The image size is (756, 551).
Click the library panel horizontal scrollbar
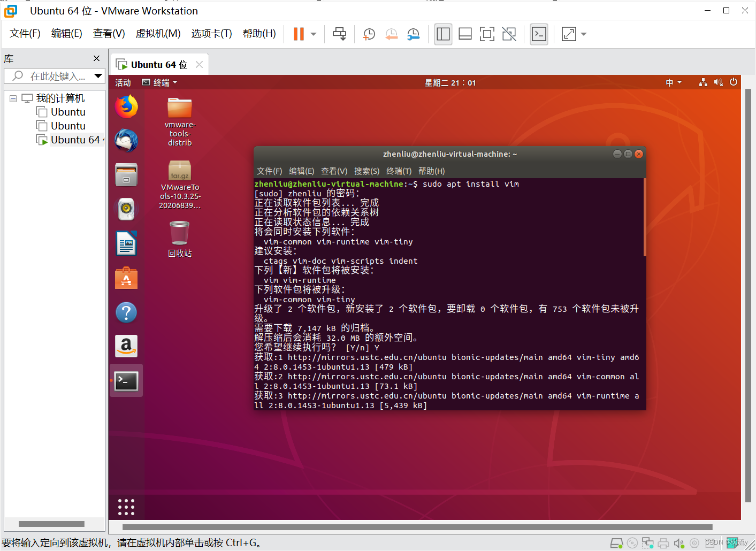(x=51, y=524)
